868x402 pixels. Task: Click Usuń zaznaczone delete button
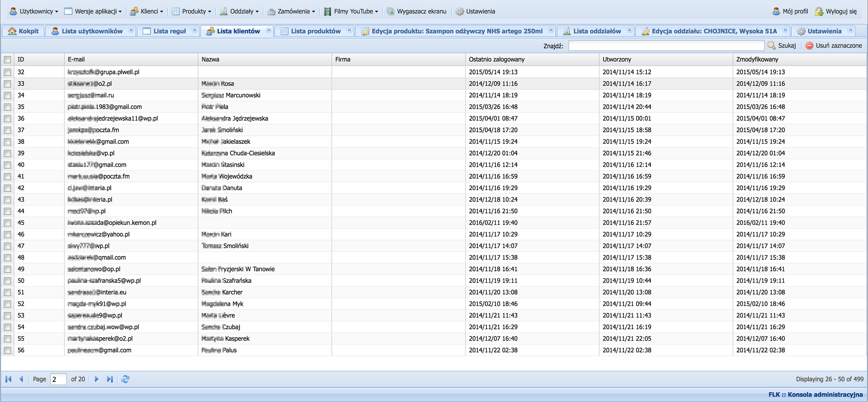(834, 45)
